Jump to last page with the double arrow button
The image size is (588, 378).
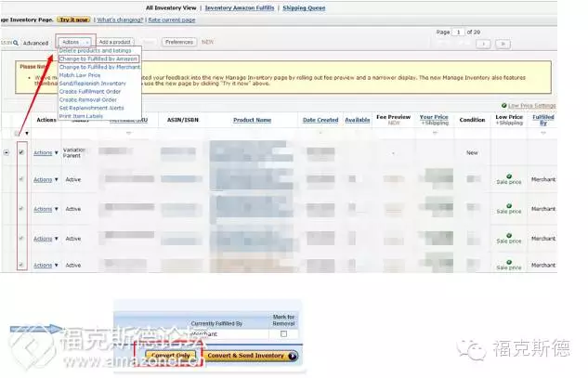coord(503,44)
